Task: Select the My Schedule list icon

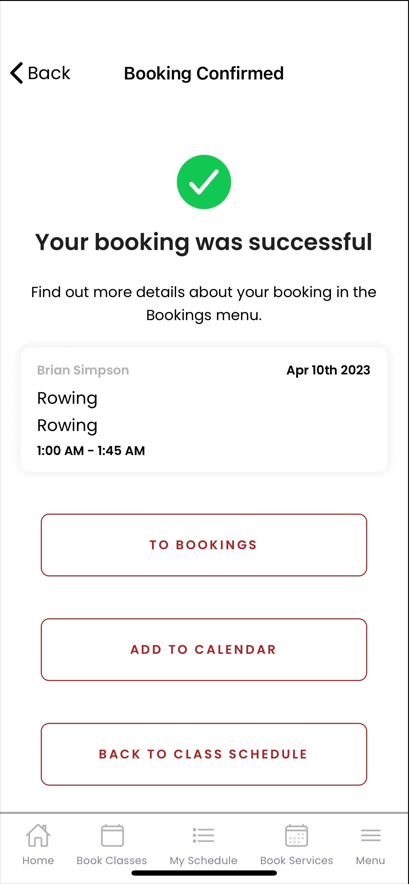Action: coord(203,835)
